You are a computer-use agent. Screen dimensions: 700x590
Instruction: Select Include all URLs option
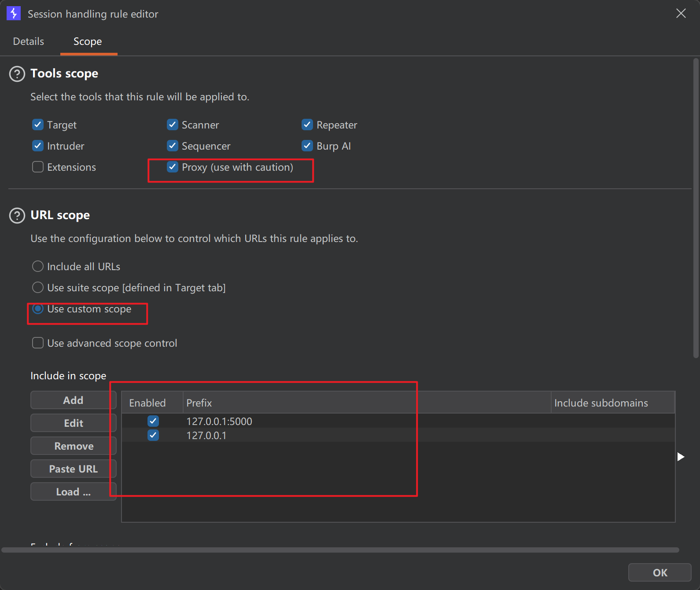38,266
